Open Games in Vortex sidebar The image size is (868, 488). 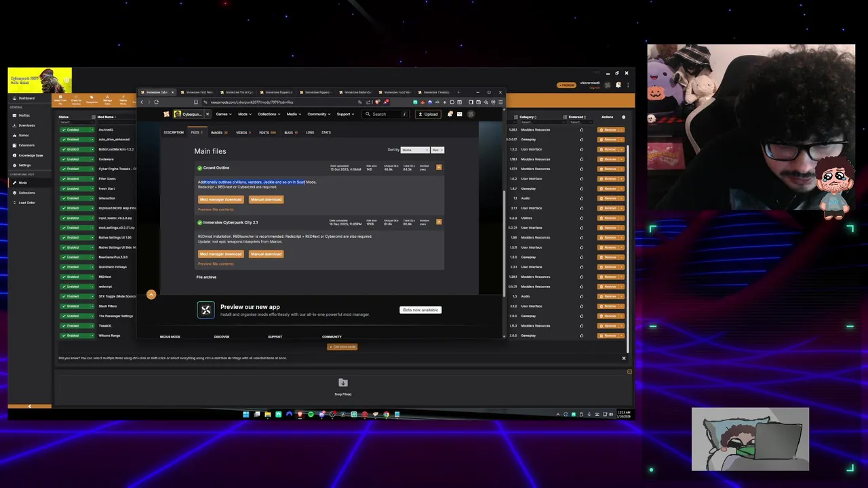click(x=24, y=135)
